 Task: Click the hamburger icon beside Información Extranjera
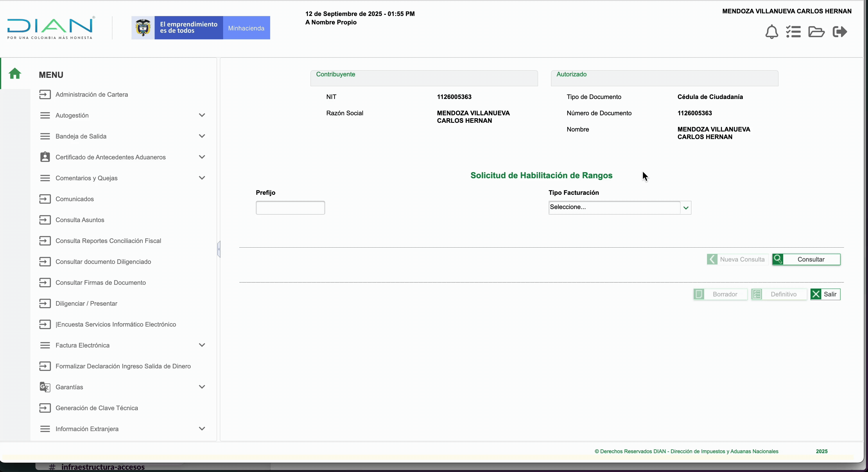point(45,429)
